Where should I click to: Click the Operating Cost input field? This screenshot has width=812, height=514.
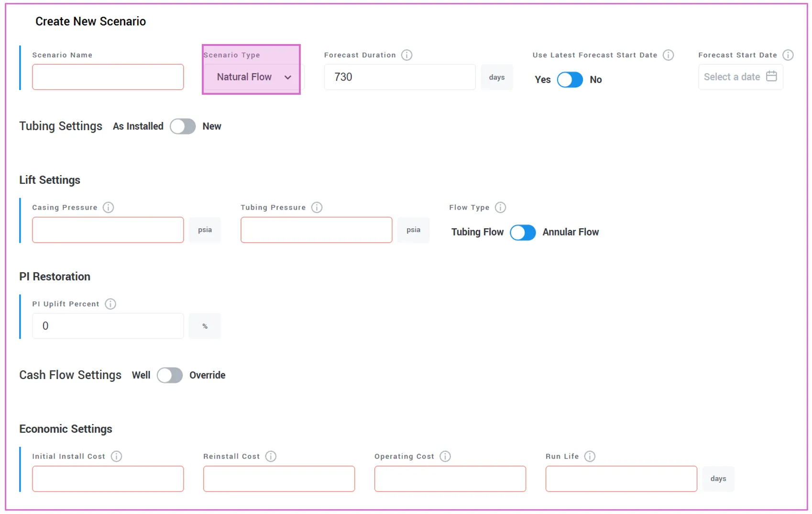click(450, 479)
